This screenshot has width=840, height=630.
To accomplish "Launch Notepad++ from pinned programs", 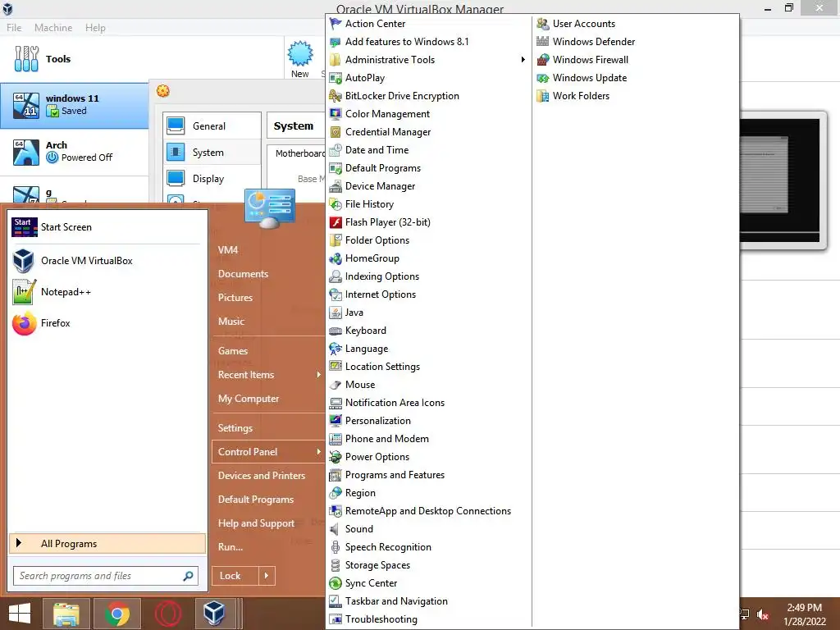I will [106, 292].
